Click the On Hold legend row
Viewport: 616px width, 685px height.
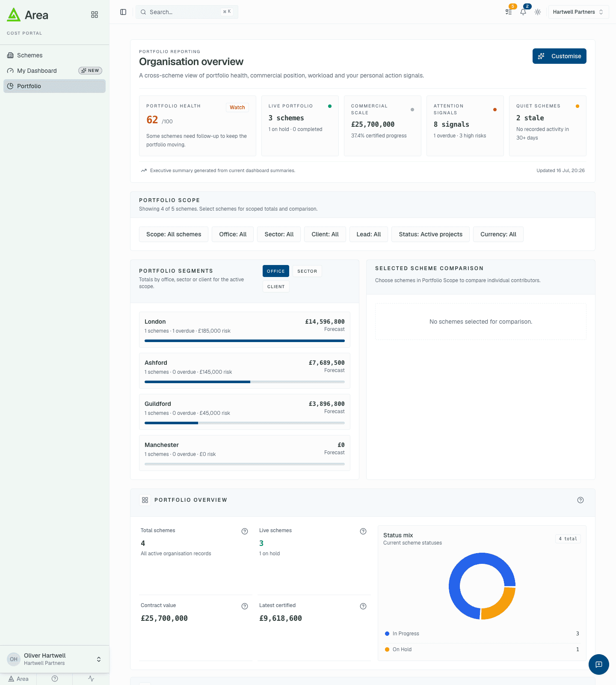tap(482, 649)
